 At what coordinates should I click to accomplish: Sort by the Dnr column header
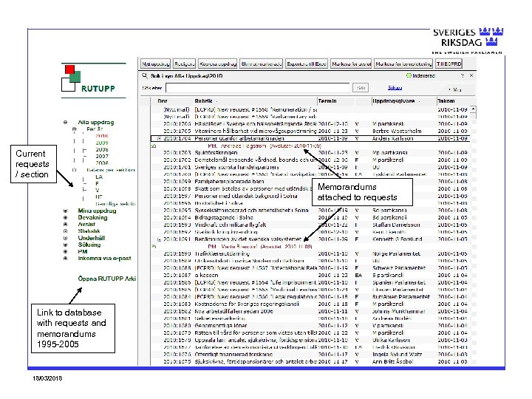(163, 100)
